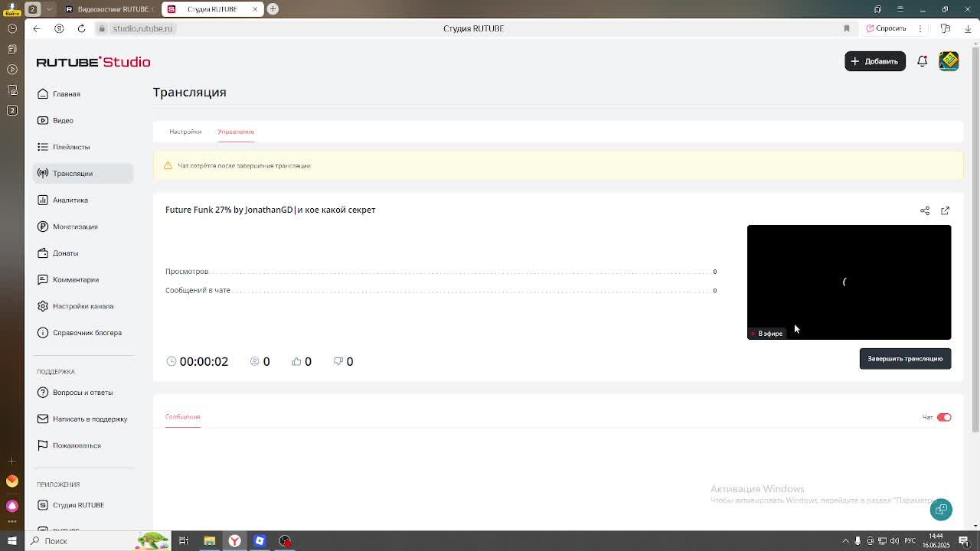Open the support chat bubble icon

941,510
